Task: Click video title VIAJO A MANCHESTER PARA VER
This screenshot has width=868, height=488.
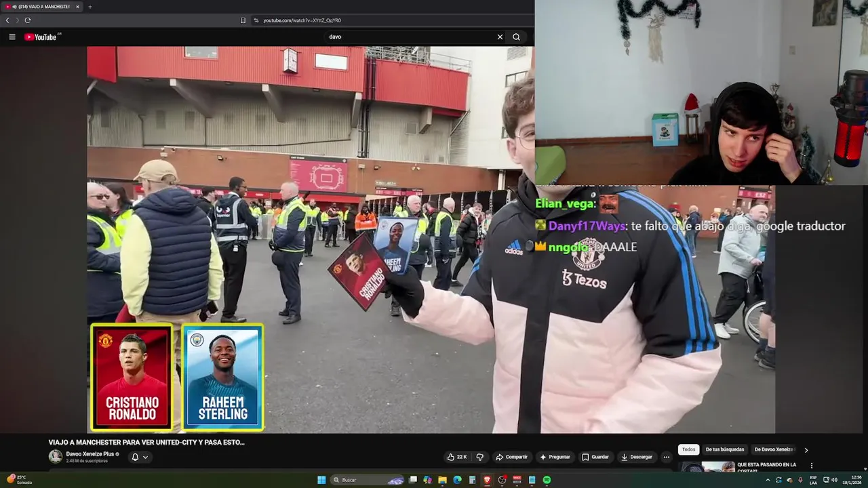Action: coord(146,442)
